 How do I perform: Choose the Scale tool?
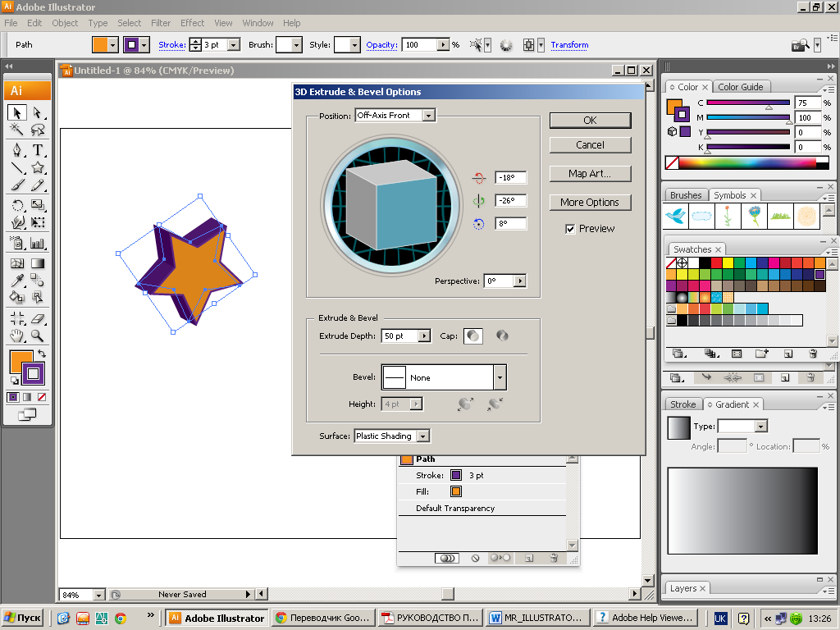(x=37, y=205)
